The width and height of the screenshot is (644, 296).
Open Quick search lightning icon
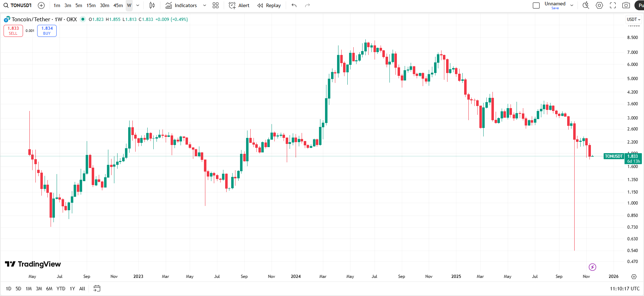tap(586, 5)
